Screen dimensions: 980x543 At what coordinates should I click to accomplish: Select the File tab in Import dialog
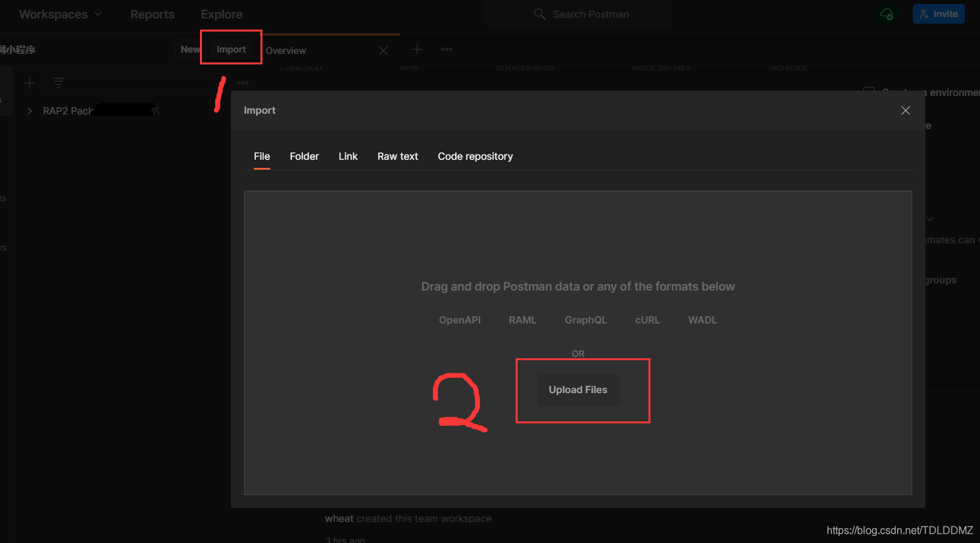[262, 156]
